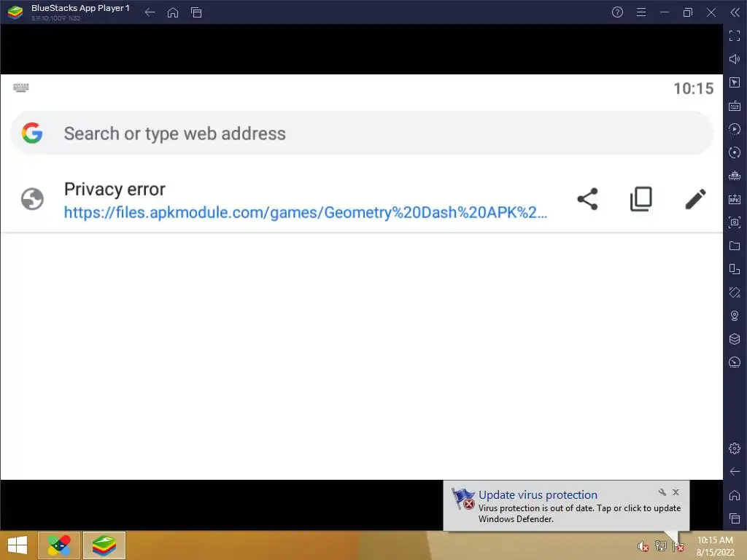Screen dimensions: 747x560
Task: Dismiss the Update virus protection balloon
Action: point(676,492)
